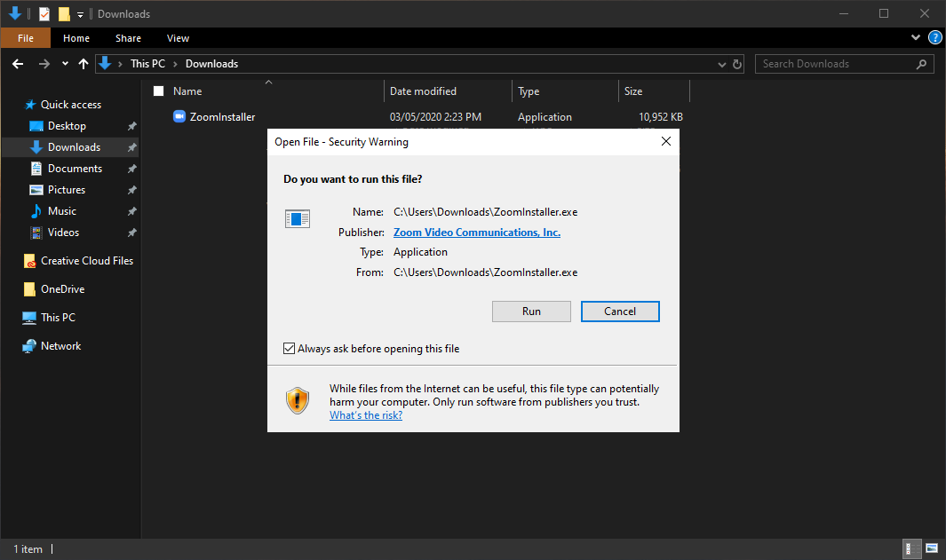Switch to details view in status bar
Screen dimensions: 946x560
coord(911,548)
